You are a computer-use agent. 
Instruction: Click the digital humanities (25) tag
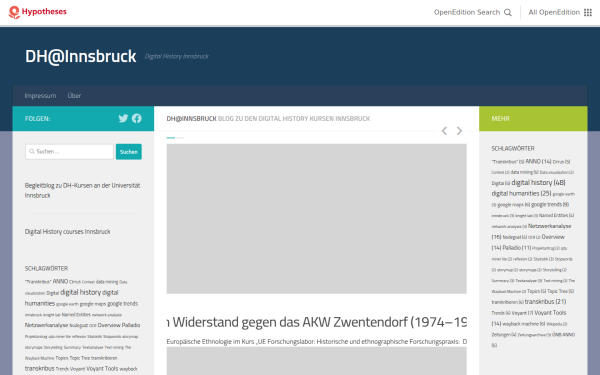click(x=521, y=194)
